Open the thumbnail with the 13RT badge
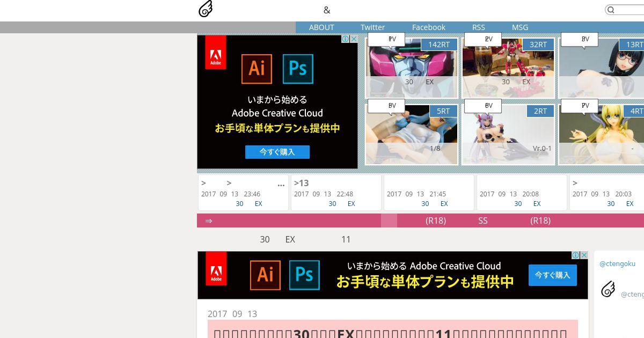The height and width of the screenshot is (338, 644). tap(602, 68)
